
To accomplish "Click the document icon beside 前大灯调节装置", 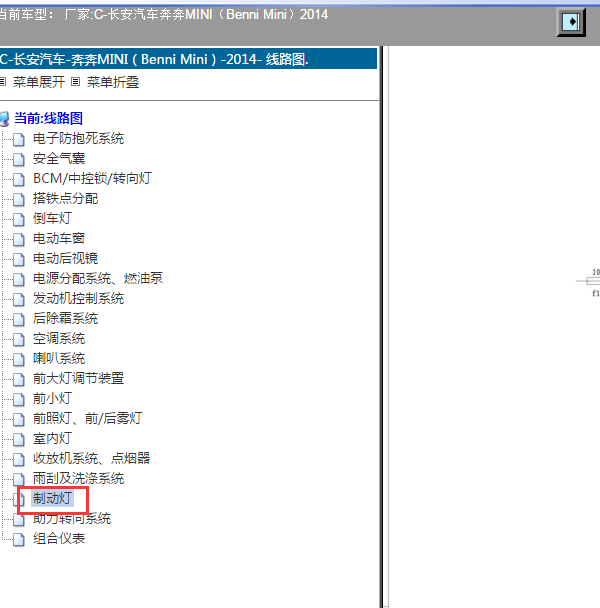I will (x=18, y=379).
